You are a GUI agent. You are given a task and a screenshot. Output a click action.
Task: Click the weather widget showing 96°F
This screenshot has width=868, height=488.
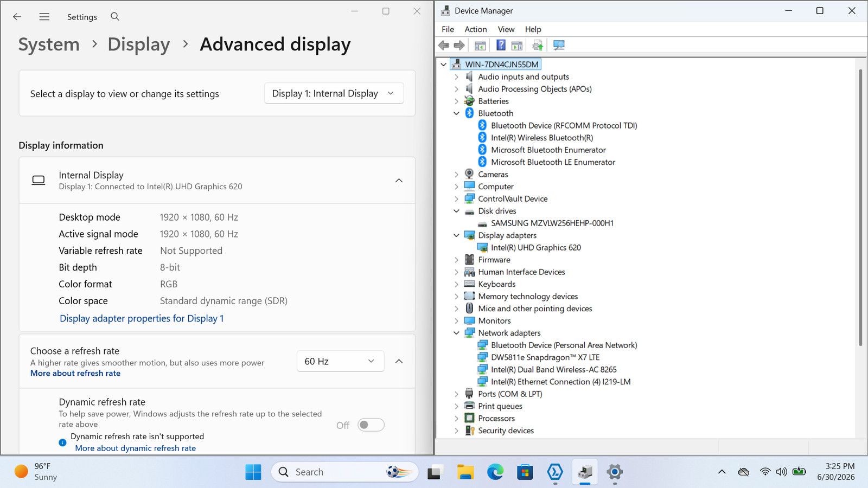[36, 472]
